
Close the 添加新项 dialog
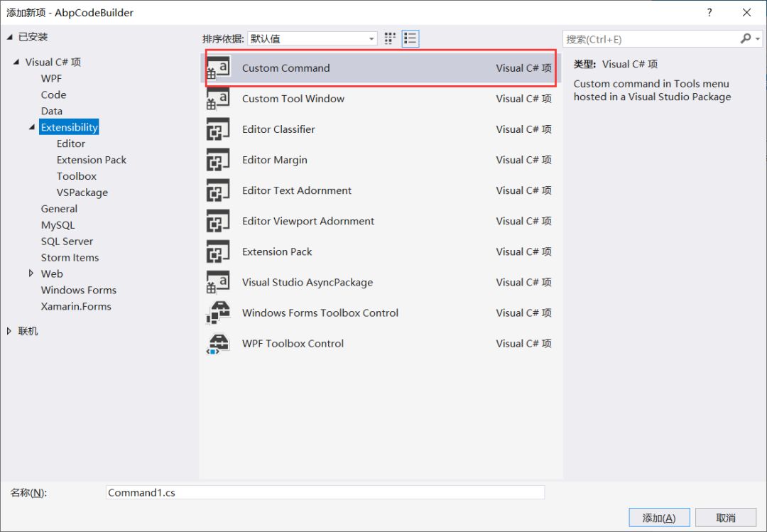click(x=746, y=13)
